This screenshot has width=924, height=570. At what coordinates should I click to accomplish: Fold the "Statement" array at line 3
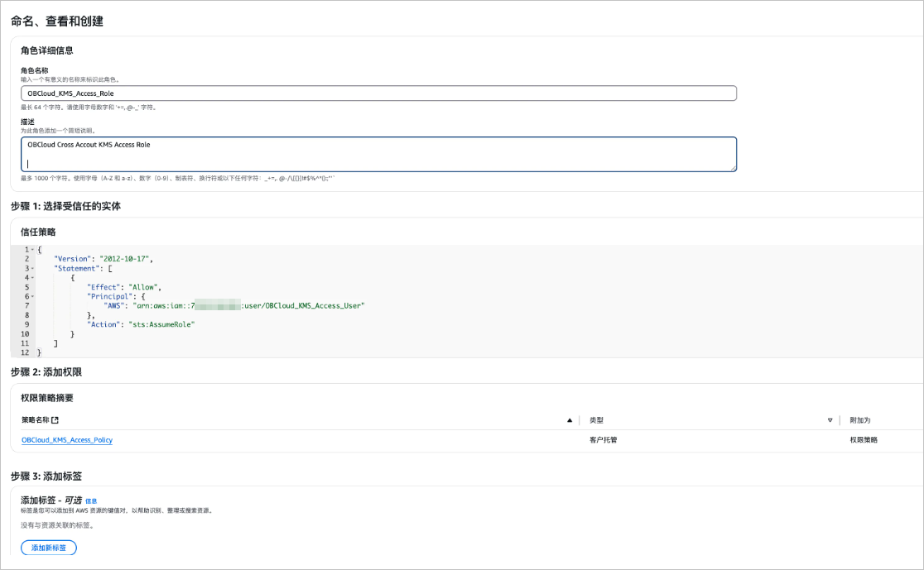tap(32, 269)
